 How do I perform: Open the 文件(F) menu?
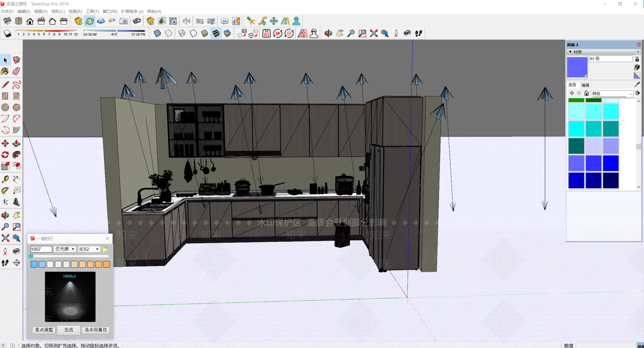7,11
